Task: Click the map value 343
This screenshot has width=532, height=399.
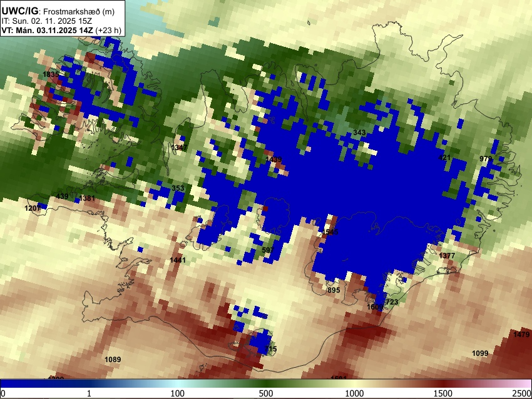Action: (x=359, y=132)
